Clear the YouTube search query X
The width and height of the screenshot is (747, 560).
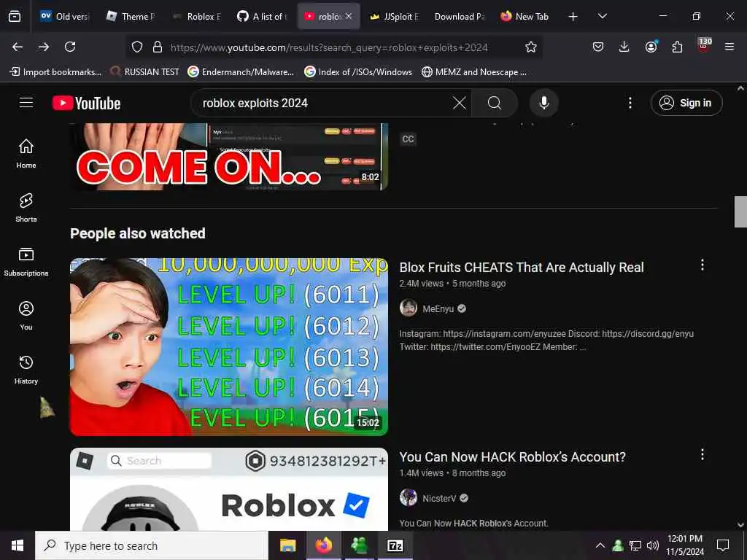[x=460, y=103]
